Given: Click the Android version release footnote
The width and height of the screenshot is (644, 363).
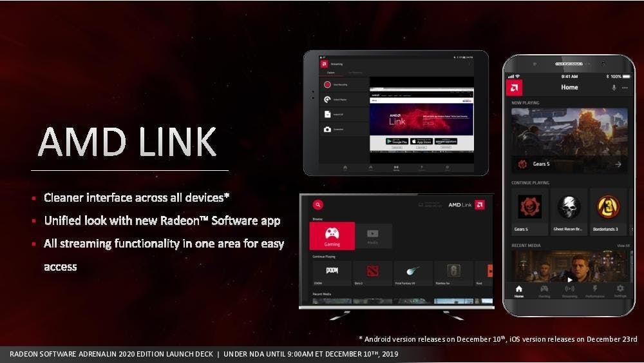Looking at the screenshot, I should tap(498, 339).
